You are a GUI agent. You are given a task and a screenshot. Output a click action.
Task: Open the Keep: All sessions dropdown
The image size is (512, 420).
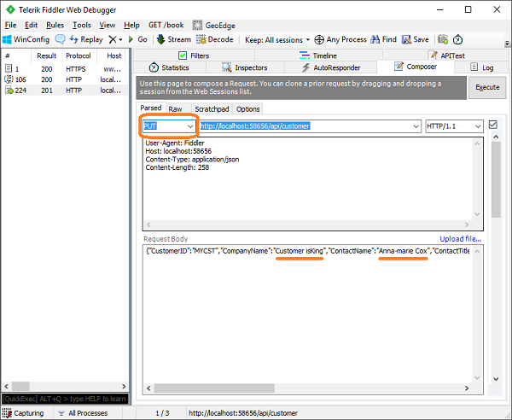[277, 40]
